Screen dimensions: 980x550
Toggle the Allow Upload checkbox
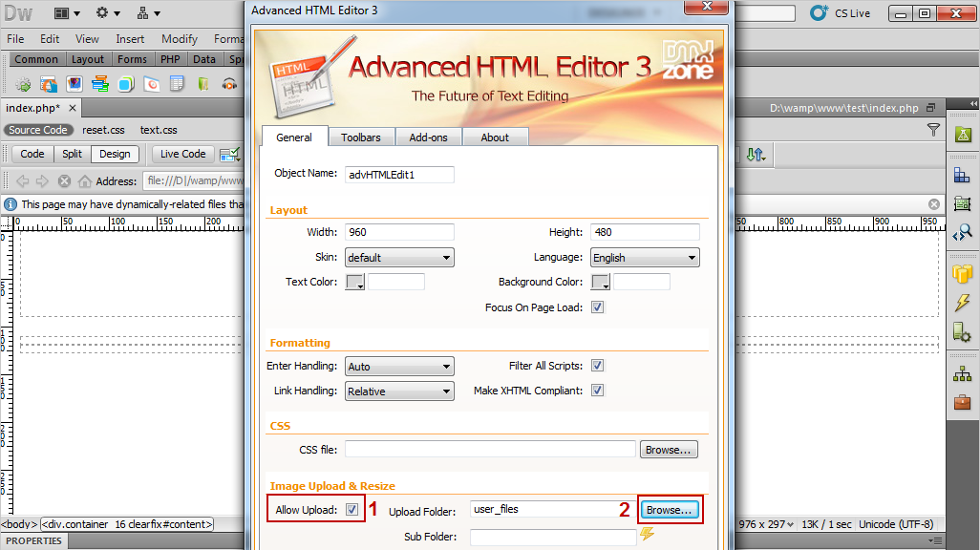(x=352, y=509)
